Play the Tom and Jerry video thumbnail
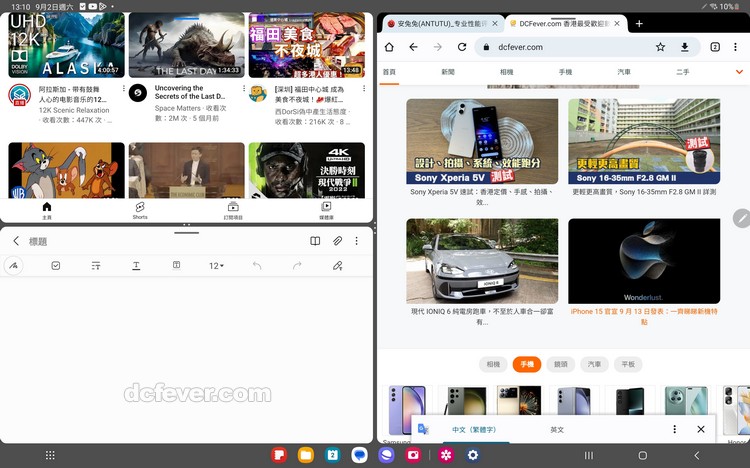Image resolution: width=750 pixels, height=468 pixels. [66, 170]
